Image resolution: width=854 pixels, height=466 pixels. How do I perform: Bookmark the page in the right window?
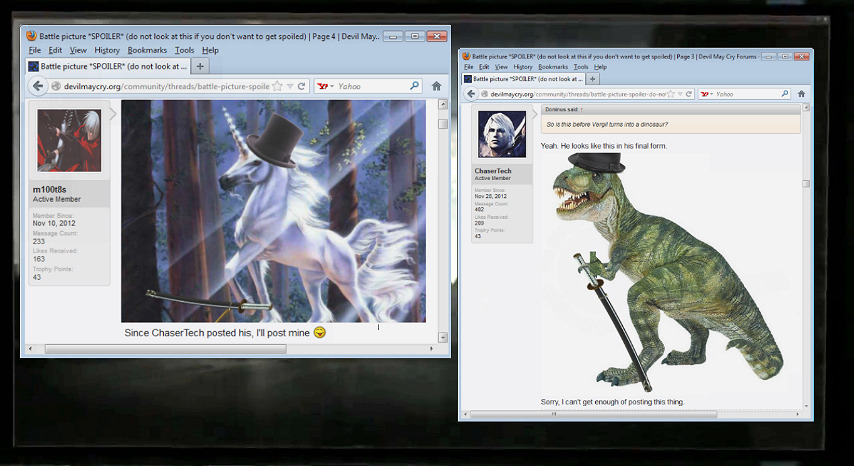click(x=672, y=94)
